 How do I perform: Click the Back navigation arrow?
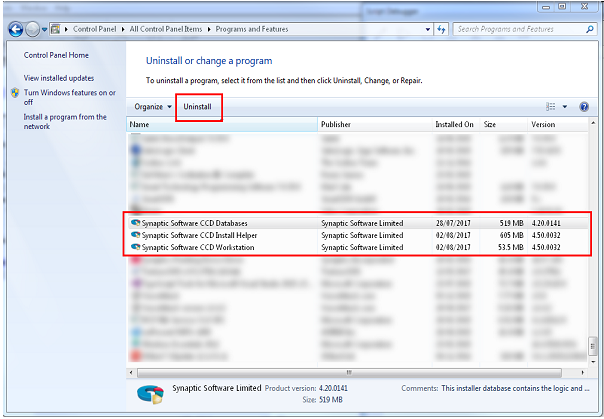(x=15, y=29)
